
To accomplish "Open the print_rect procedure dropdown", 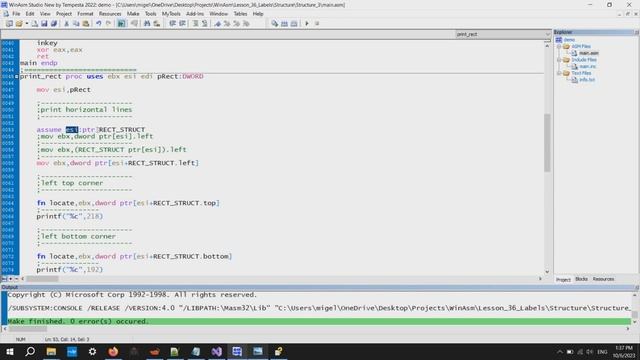I will click(x=547, y=34).
